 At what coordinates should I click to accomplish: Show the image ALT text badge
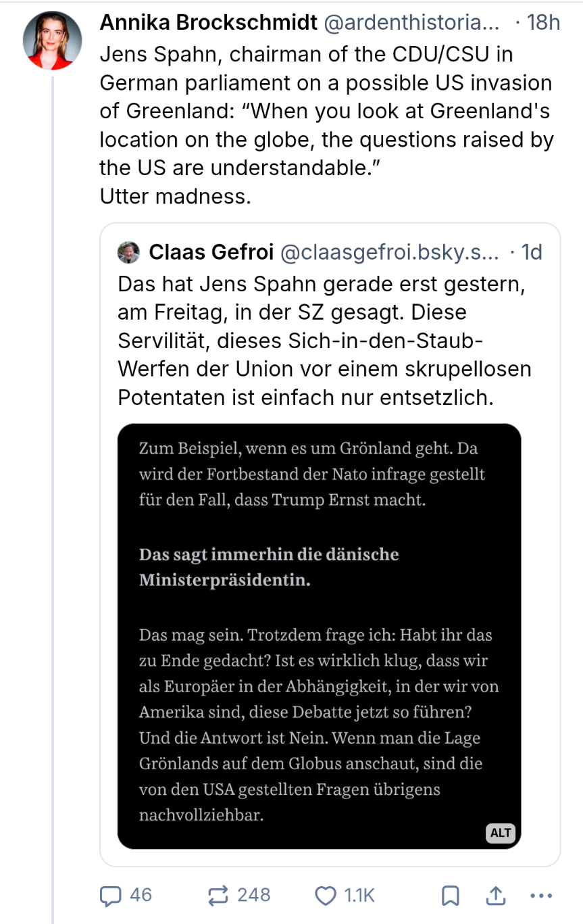click(500, 833)
